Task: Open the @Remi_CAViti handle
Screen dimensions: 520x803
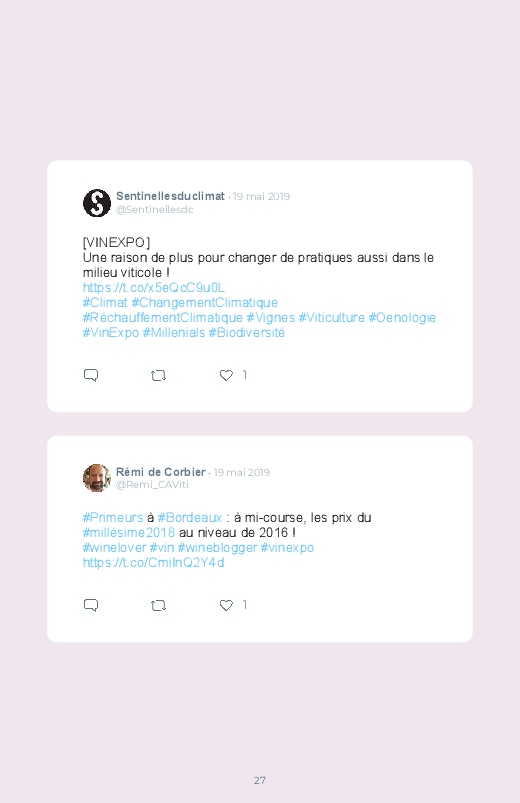Action: point(152,484)
